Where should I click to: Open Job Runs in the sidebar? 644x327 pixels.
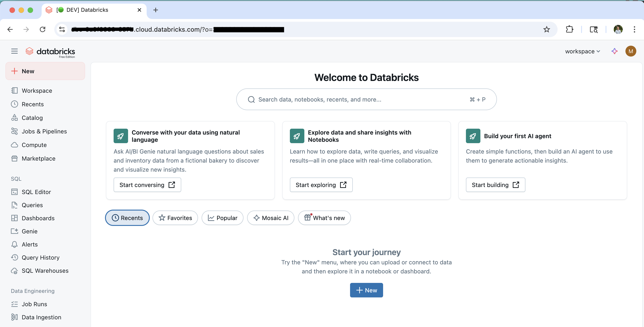click(x=45, y=304)
